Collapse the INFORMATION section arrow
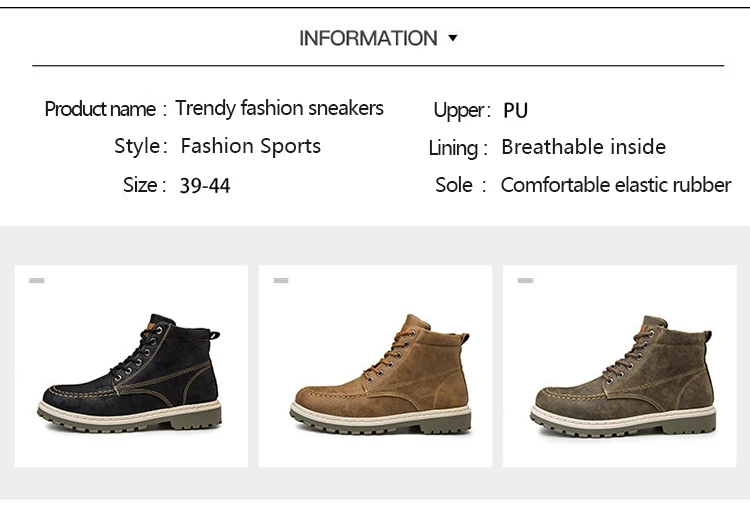750x506 pixels. coord(453,38)
